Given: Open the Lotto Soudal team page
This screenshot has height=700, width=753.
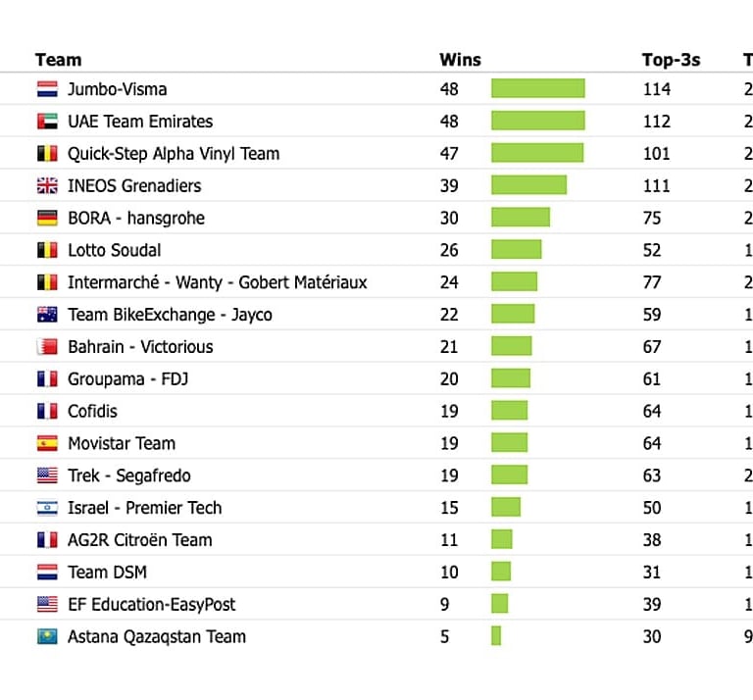Looking at the screenshot, I should [114, 250].
